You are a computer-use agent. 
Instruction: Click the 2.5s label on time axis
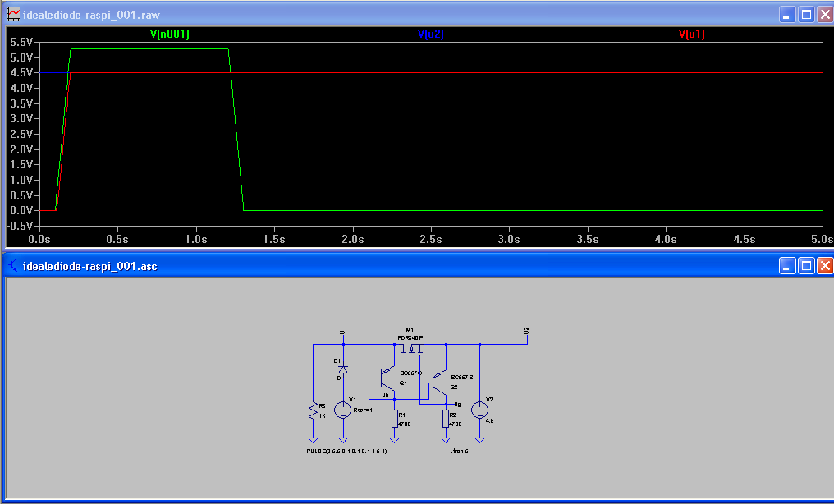click(x=431, y=239)
